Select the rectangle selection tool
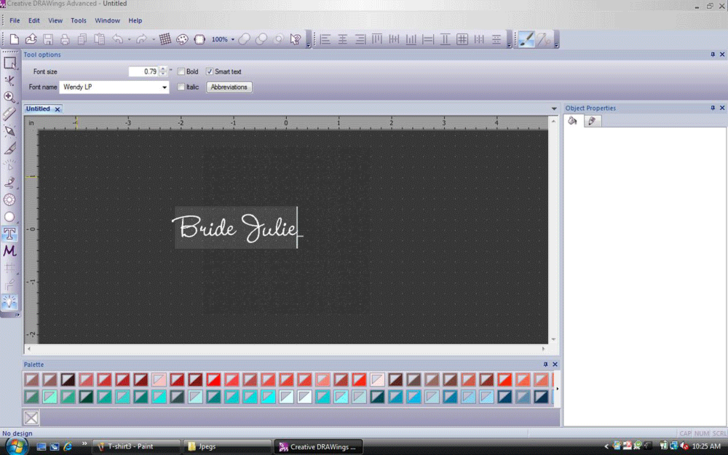 10,63
